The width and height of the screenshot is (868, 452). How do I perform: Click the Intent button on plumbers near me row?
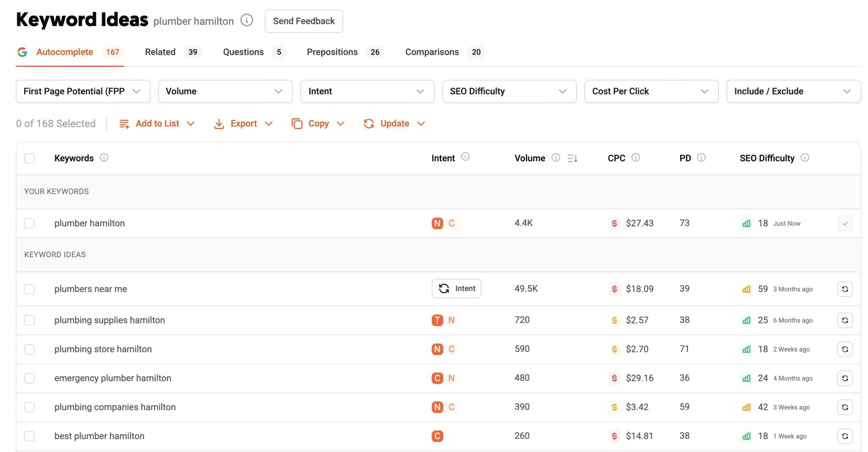(456, 288)
